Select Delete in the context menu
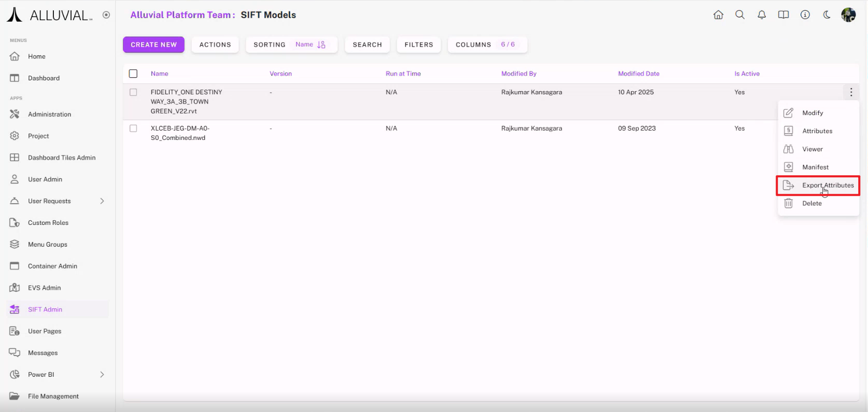The width and height of the screenshot is (868, 412). (811, 204)
